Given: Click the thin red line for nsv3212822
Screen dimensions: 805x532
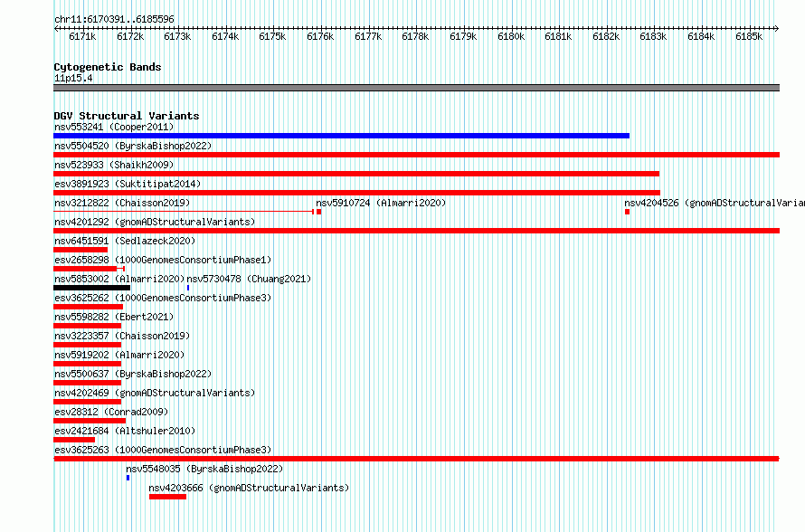Looking at the screenshot, I should 184,212.
